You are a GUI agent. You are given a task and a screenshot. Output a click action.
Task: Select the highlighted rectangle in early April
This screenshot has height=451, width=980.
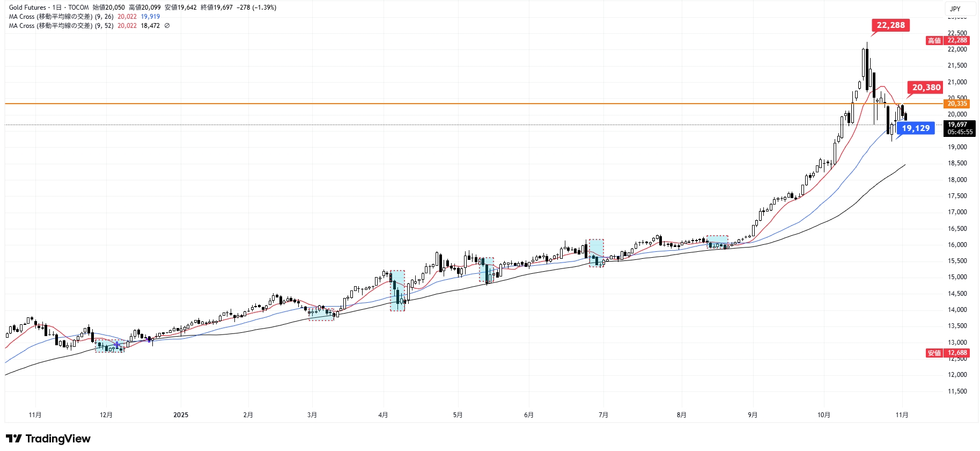(x=397, y=290)
